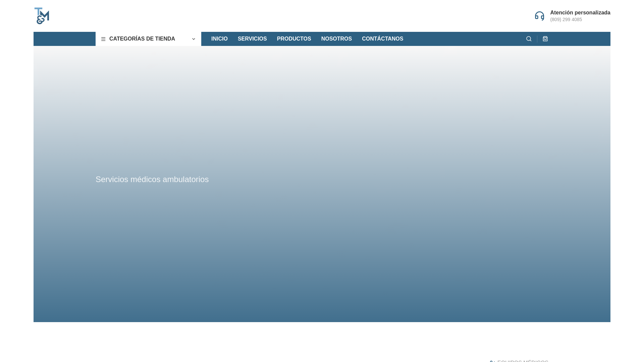Open the Nosotros page
Screen dimensions: 644x362
(x=336, y=39)
